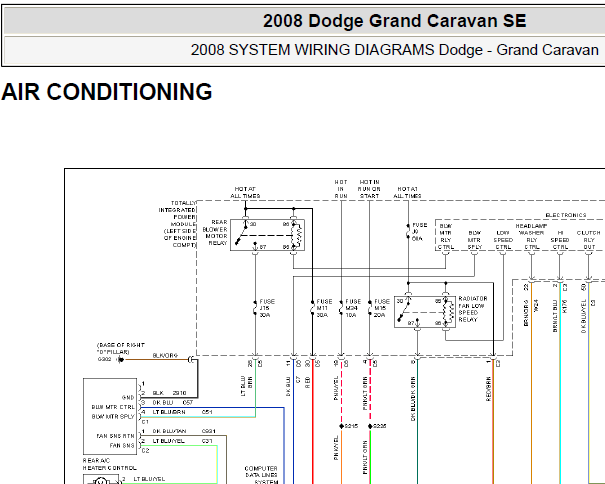Screen dimensions: 605x484
Task: Click the 'CLUTCH RLY OUT' label
Action: click(x=588, y=240)
